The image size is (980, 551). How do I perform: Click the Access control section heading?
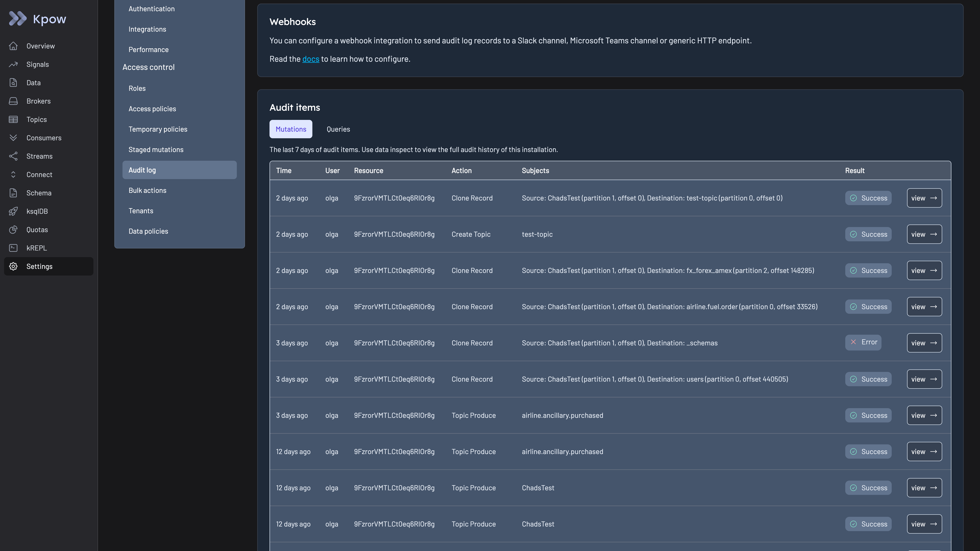[x=148, y=67]
